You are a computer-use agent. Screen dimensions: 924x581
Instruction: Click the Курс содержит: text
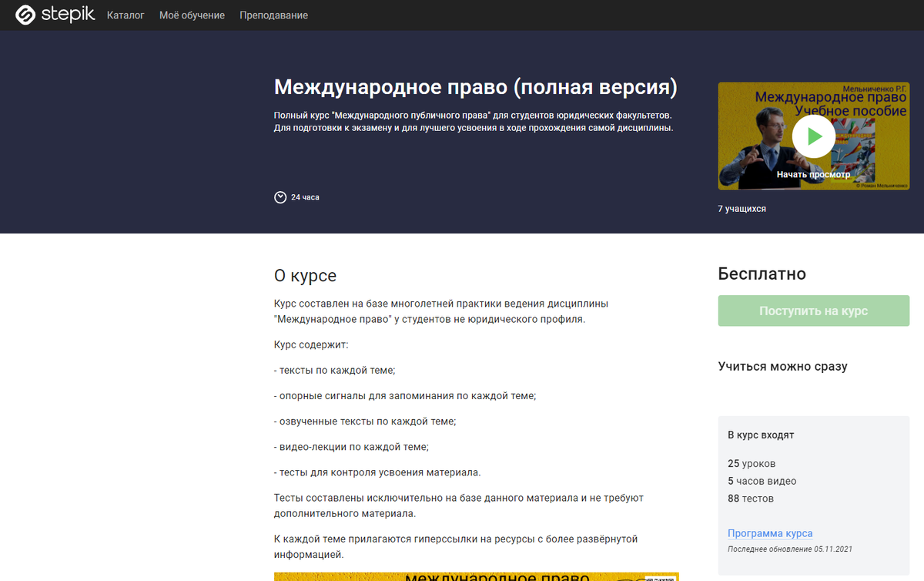click(x=311, y=345)
